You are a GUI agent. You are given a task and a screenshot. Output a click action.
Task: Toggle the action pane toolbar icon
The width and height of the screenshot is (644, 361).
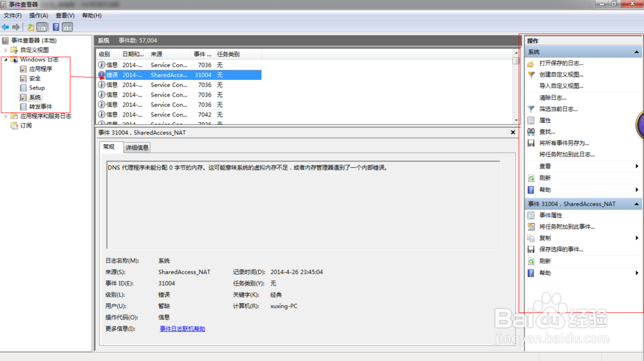click(x=68, y=27)
